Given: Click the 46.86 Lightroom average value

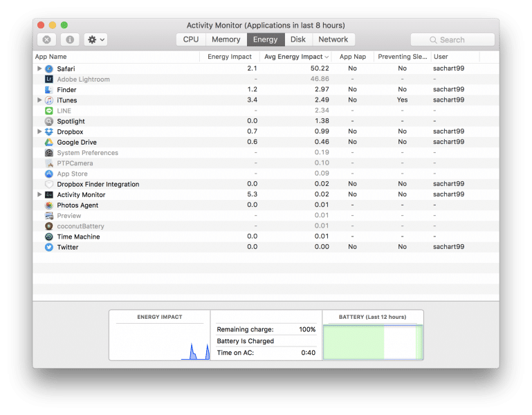Looking at the screenshot, I should pyautogui.click(x=320, y=79).
